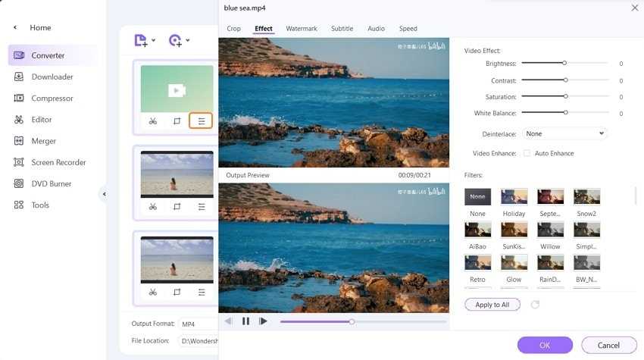The width and height of the screenshot is (644, 360).
Task: Click the reset refresh icon beside Apply to All
Action: click(x=536, y=305)
